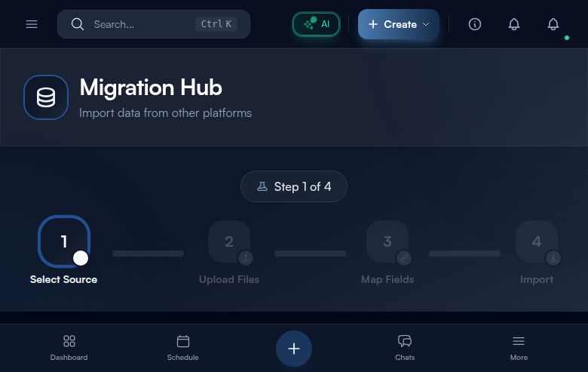
Task: Open the AI assistant button
Action: pos(316,24)
